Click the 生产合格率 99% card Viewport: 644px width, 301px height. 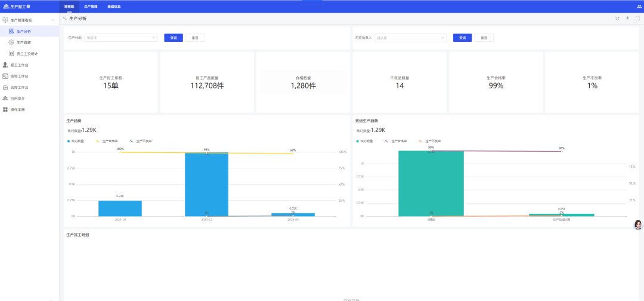click(x=496, y=82)
